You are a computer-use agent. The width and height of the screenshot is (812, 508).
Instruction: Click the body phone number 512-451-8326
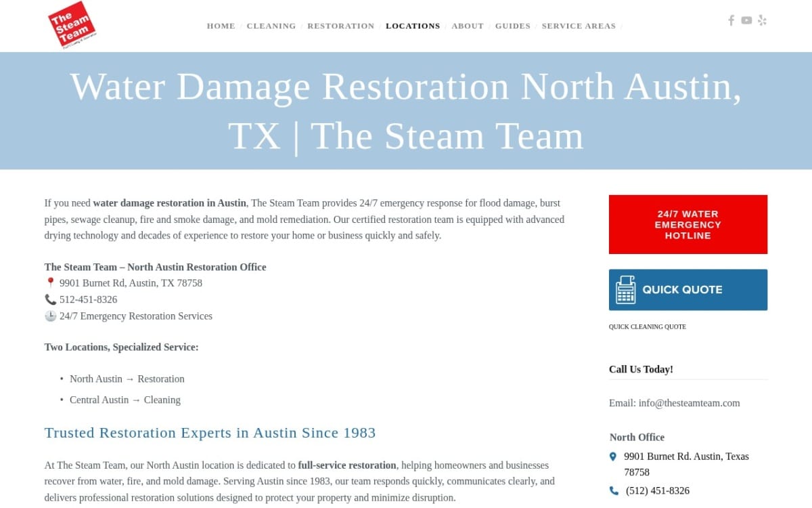click(88, 299)
